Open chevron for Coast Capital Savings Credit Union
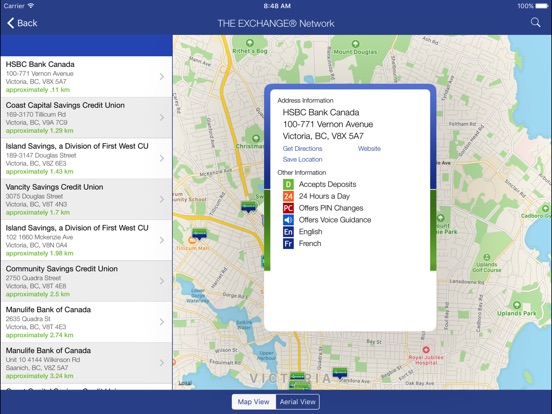The height and width of the screenshot is (414, 552). click(x=162, y=117)
